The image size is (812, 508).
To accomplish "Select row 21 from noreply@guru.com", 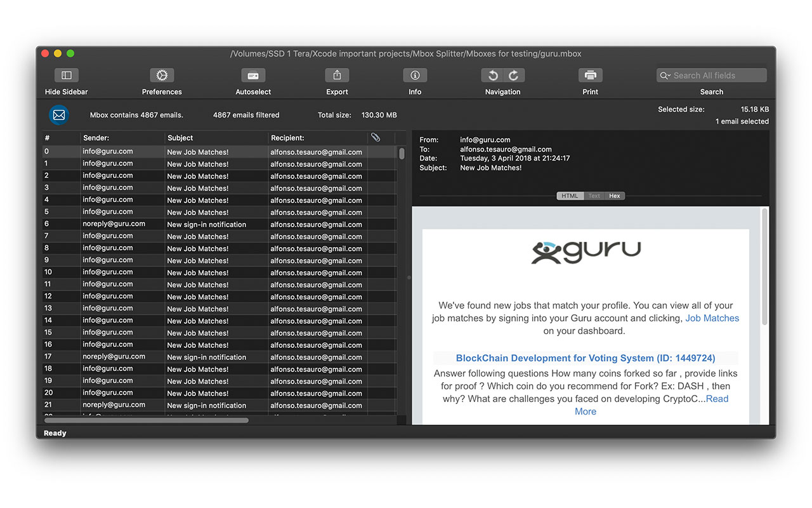I will click(x=219, y=405).
